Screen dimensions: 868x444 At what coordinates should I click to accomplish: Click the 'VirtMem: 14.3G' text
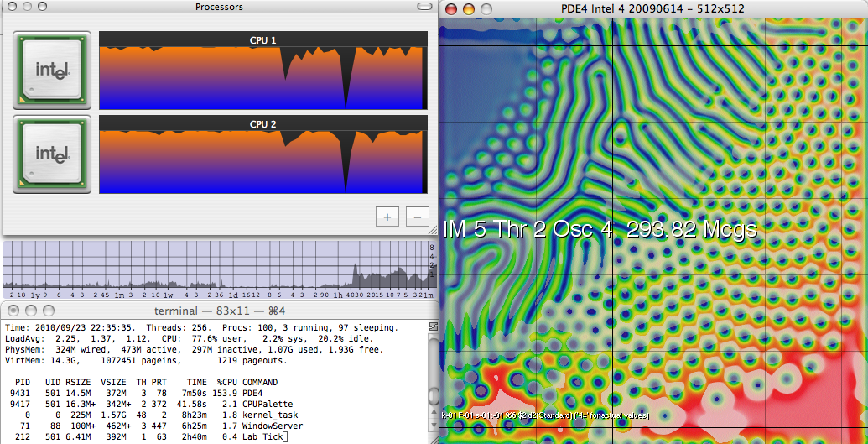point(40,361)
